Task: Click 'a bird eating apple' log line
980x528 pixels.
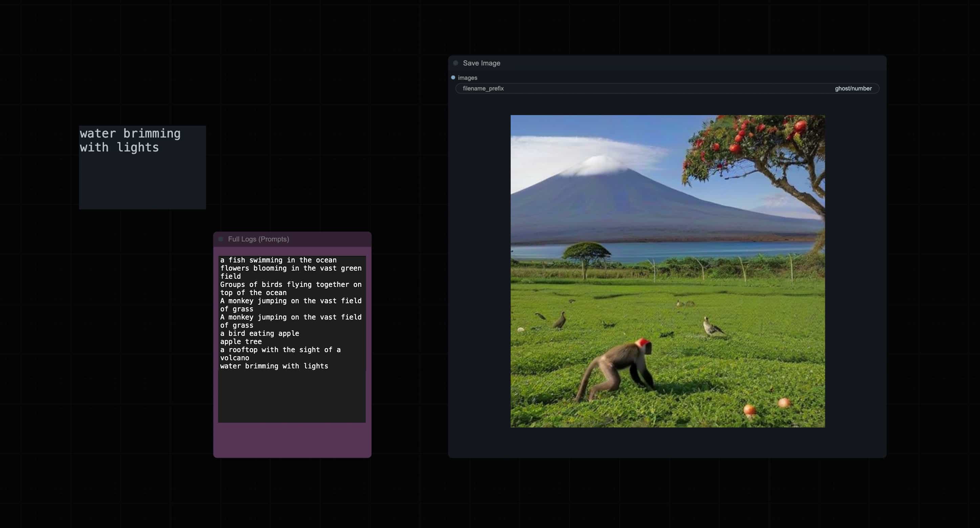Action: pyautogui.click(x=259, y=333)
